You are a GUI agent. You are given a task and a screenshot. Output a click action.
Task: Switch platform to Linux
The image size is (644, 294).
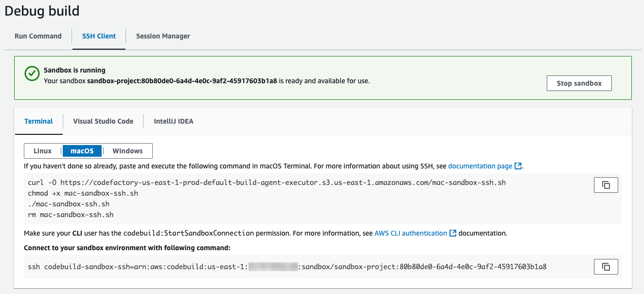42,150
